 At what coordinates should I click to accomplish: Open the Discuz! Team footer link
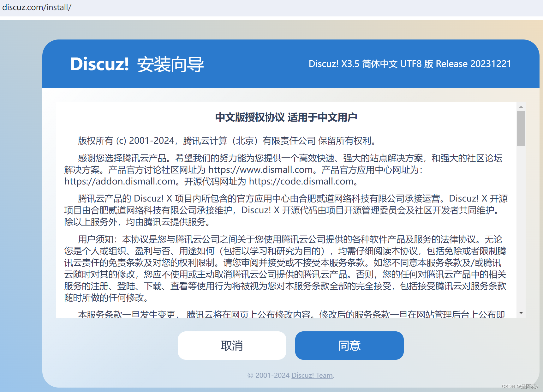click(312, 375)
